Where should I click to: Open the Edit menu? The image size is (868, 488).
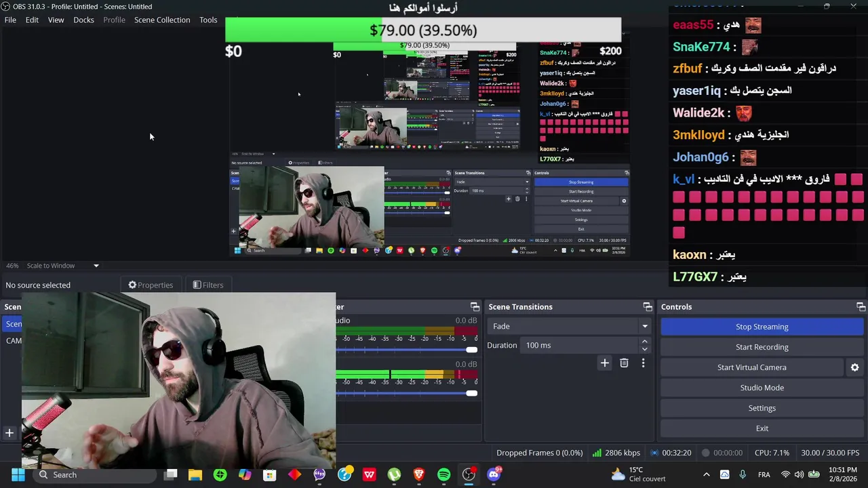[x=32, y=20]
